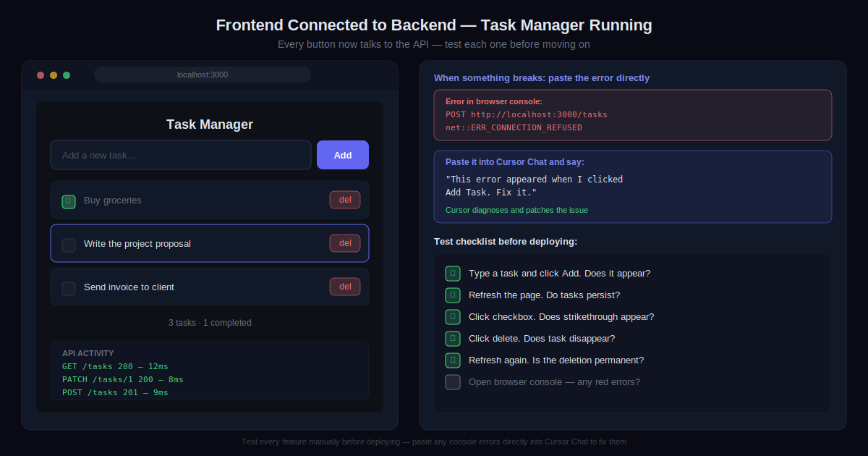Toggle 'Type a task and click Add' checklist box
This screenshot has width=868, height=456.
(x=453, y=274)
